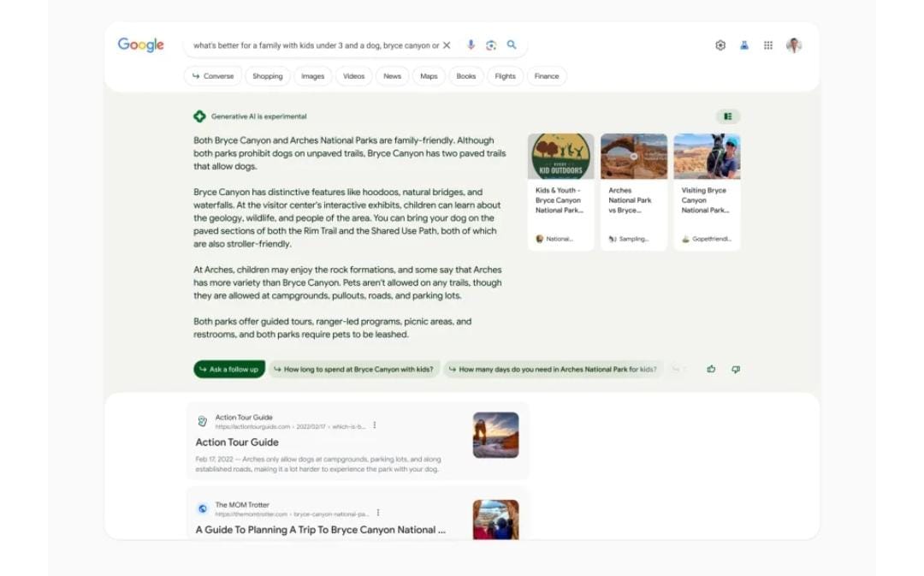Open the settings gear icon

[720, 45]
